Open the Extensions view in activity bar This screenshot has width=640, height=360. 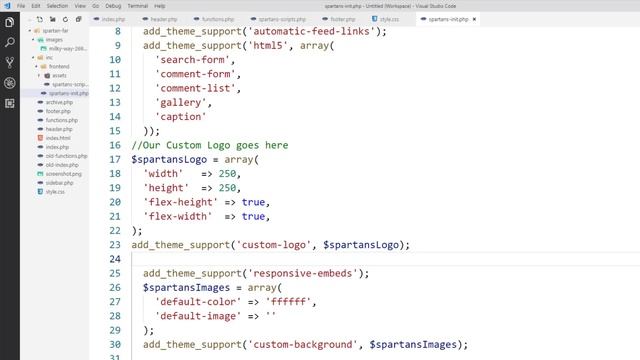click(9, 103)
